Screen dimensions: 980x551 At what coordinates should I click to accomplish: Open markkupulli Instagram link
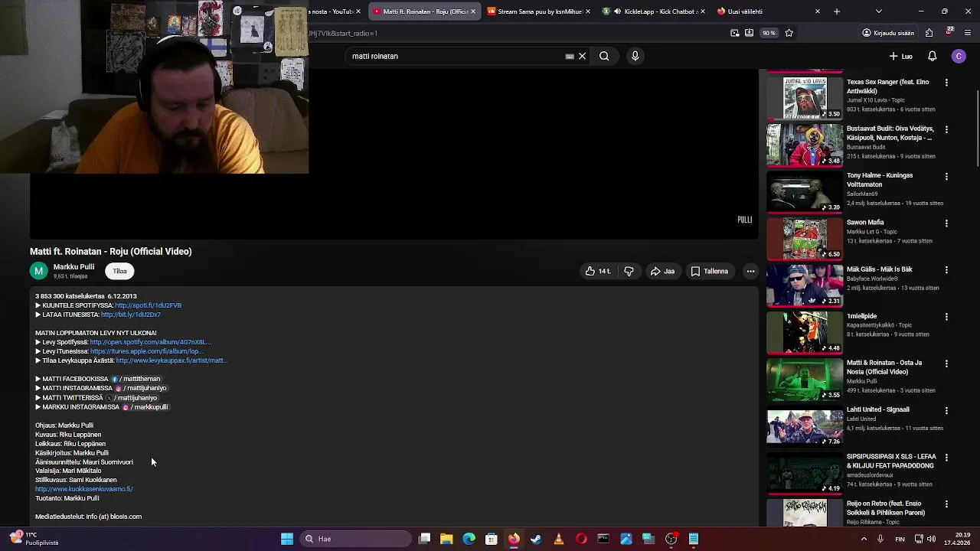tap(145, 407)
